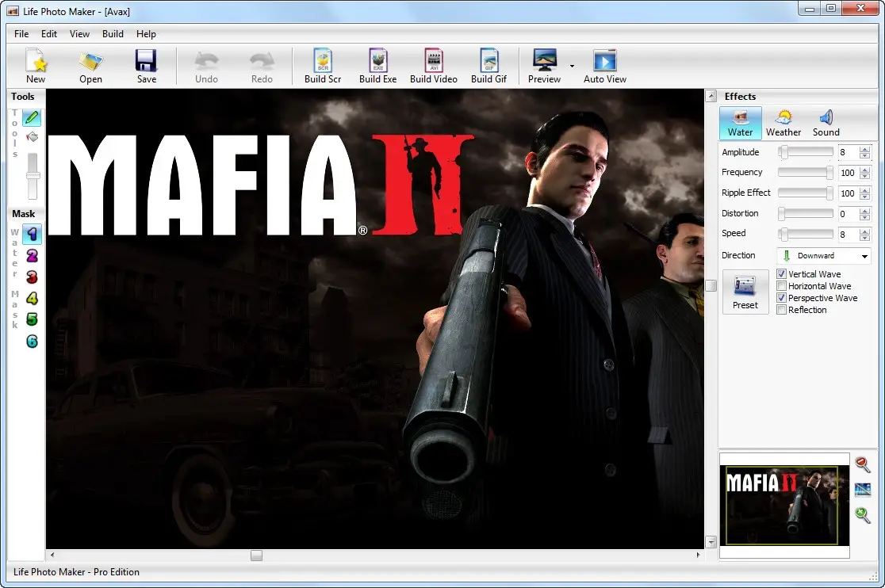Click the Distortion spinner arrows
The height and width of the screenshot is (588, 885).
click(864, 214)
